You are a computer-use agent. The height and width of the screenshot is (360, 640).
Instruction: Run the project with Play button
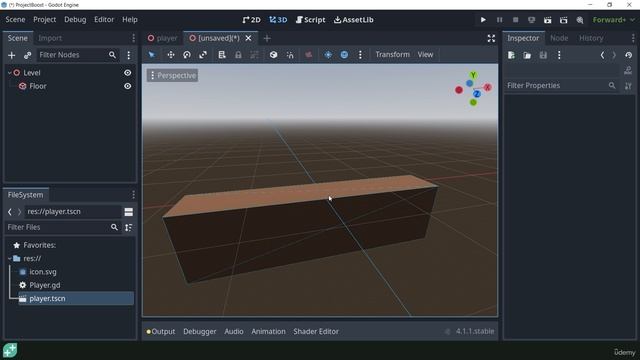click(483, 20)
